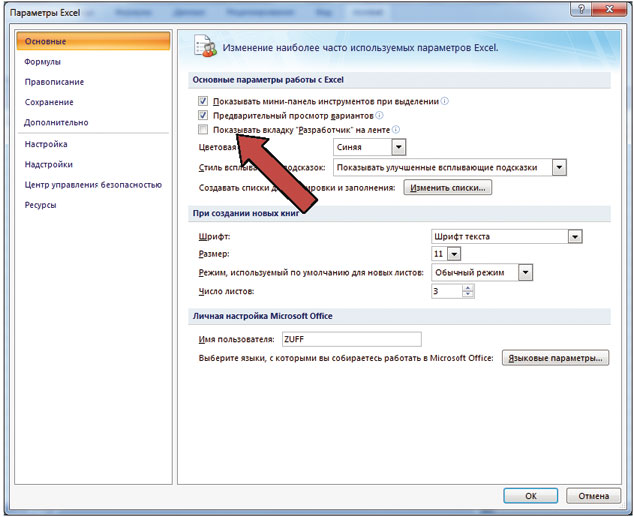634x517 pixels.
Task: Click info icon after Разработчик на ленте
Action: pos(396,130)
